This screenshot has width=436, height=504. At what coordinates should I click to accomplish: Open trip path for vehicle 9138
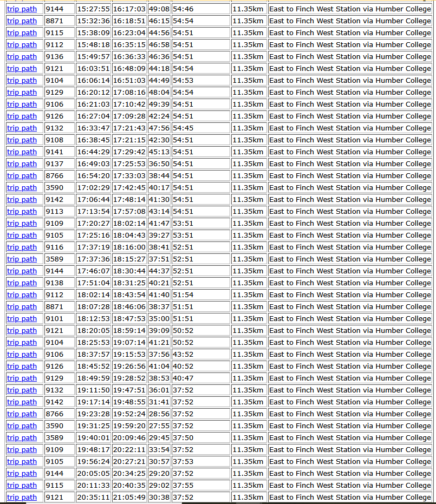[22, 283]
